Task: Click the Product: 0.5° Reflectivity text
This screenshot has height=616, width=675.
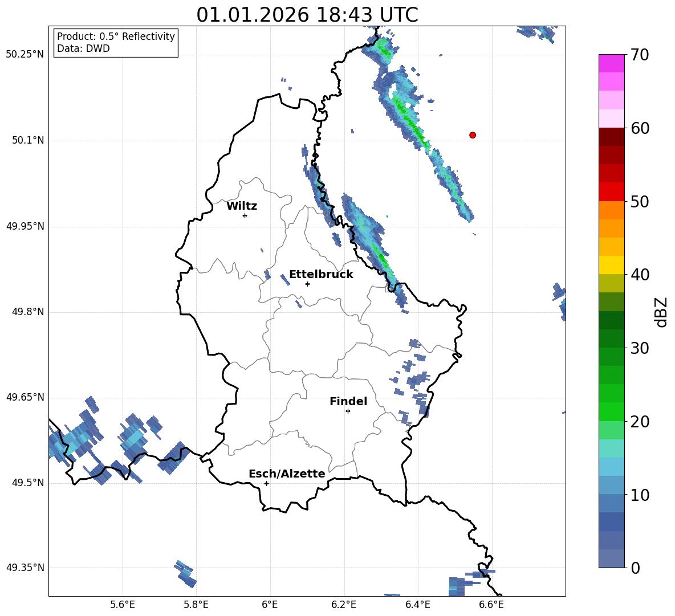Action: (116, 36)
